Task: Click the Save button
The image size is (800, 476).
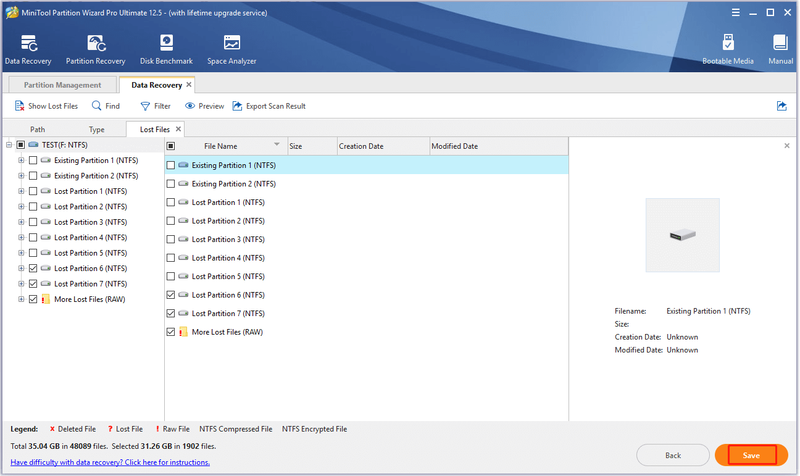Action: pos(751,455)
